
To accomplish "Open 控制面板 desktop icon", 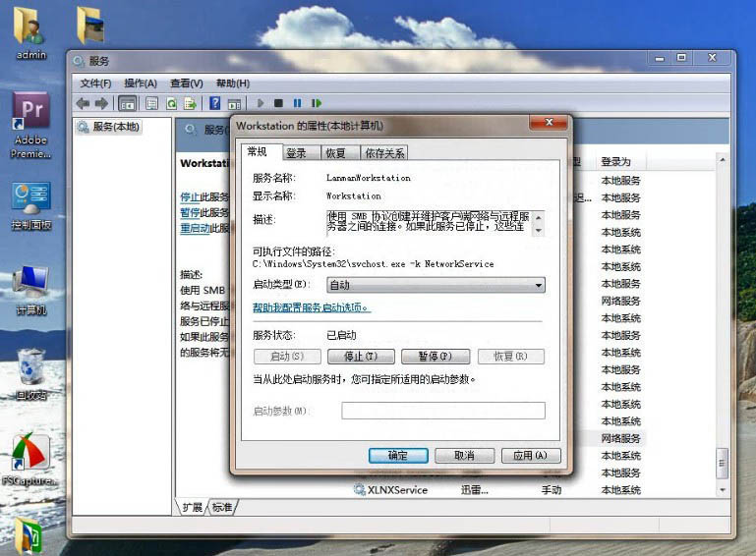I will click(31, 206).
